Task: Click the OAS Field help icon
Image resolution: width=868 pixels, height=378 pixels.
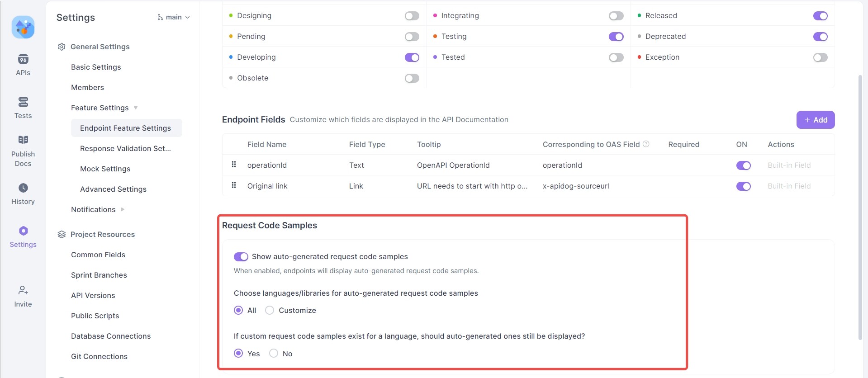Action: coord(646,144)
